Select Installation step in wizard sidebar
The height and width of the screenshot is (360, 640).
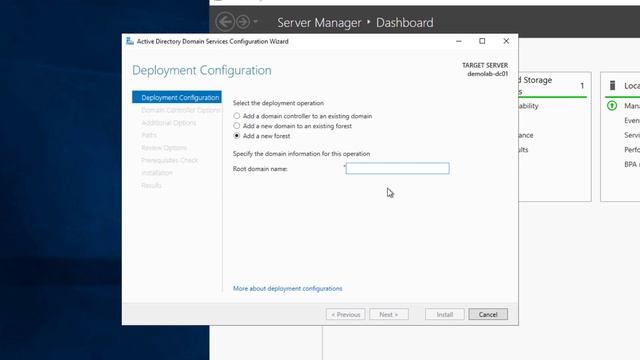click(157, 173)
